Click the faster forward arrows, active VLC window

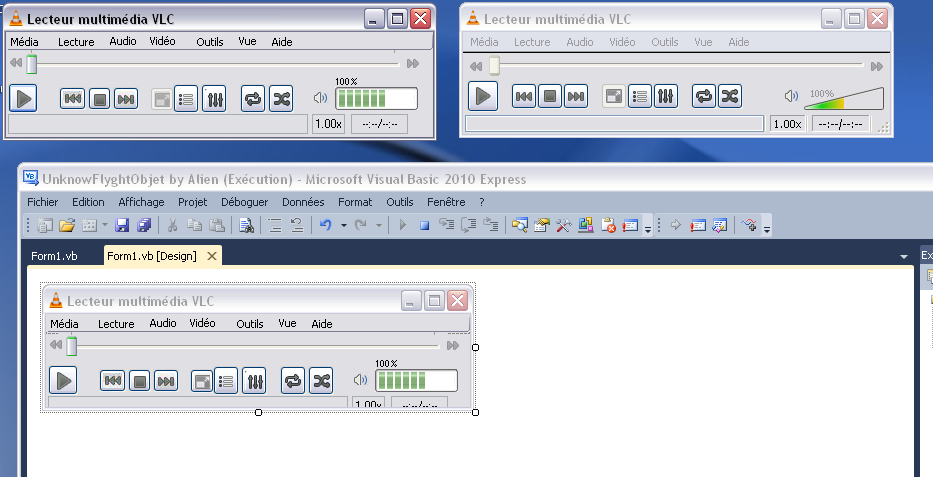coord(412,63)
